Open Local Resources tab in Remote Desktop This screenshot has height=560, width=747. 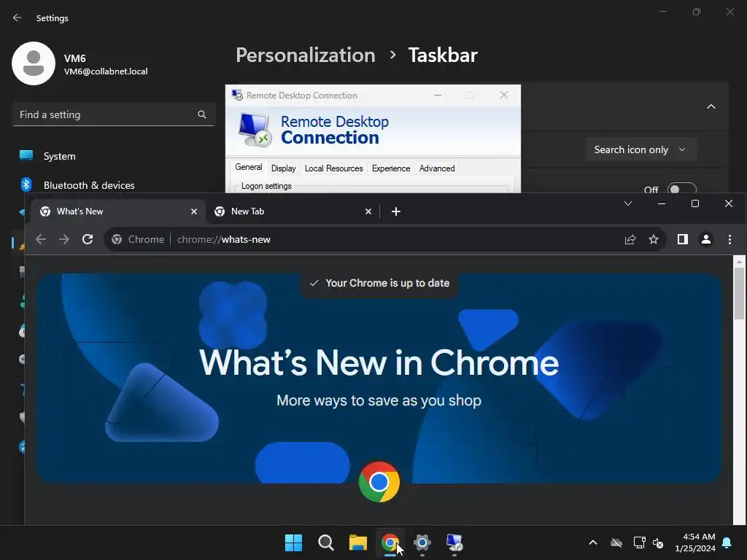pos(334,168)
